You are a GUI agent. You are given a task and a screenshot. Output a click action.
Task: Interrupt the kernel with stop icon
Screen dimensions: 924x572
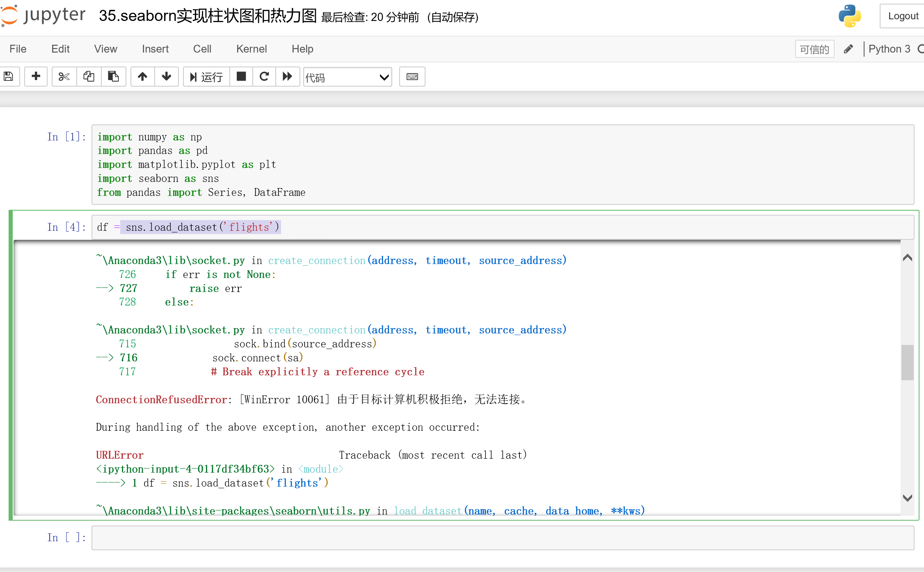(241, 77)
